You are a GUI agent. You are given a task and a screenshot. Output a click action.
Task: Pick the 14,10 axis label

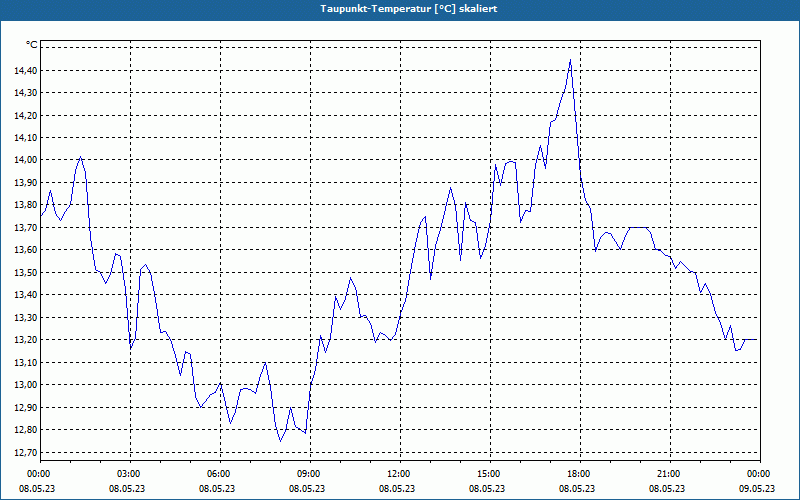click(x=24, y=138)
